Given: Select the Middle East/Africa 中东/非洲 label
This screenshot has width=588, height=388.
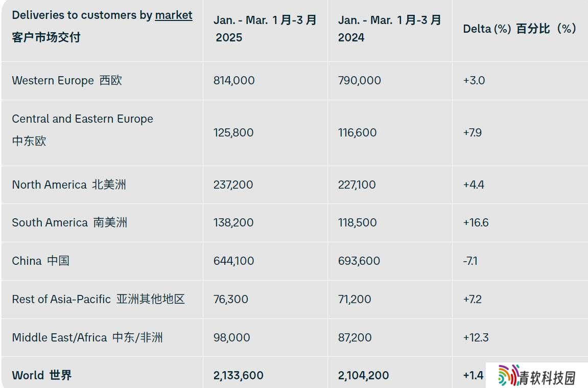Looking at the screenshot, I should click(x=87, y=337).
